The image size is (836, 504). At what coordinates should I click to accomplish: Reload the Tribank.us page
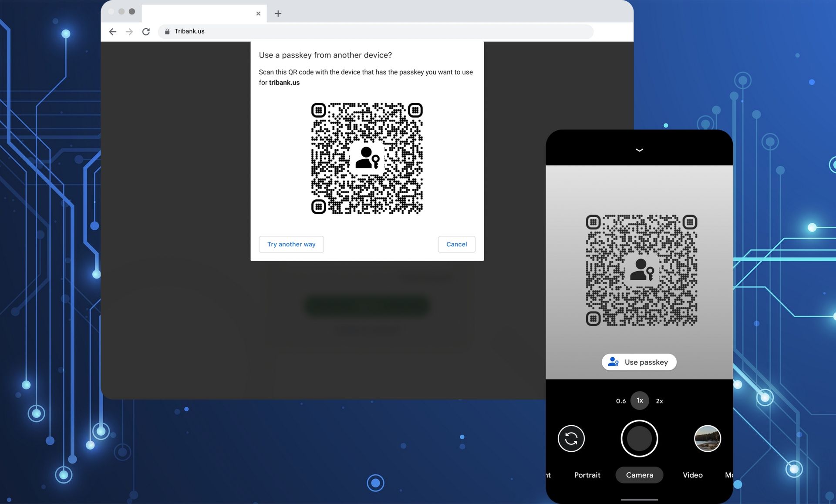click(x=146, y=31)
